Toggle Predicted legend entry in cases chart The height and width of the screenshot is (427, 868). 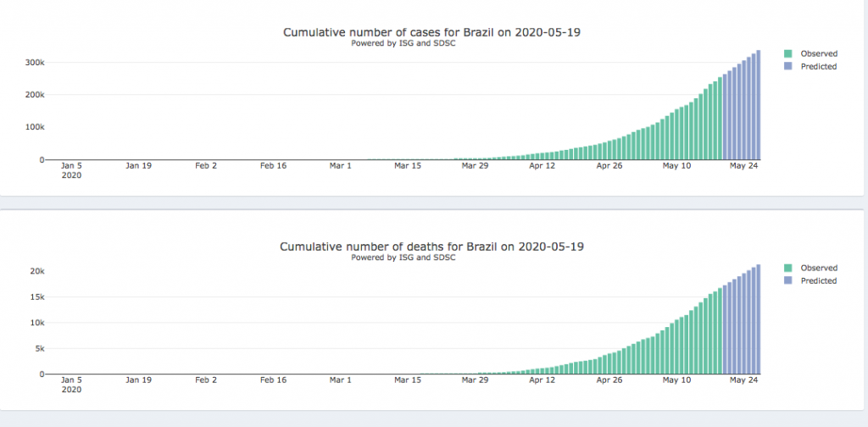tap(818, 66)
